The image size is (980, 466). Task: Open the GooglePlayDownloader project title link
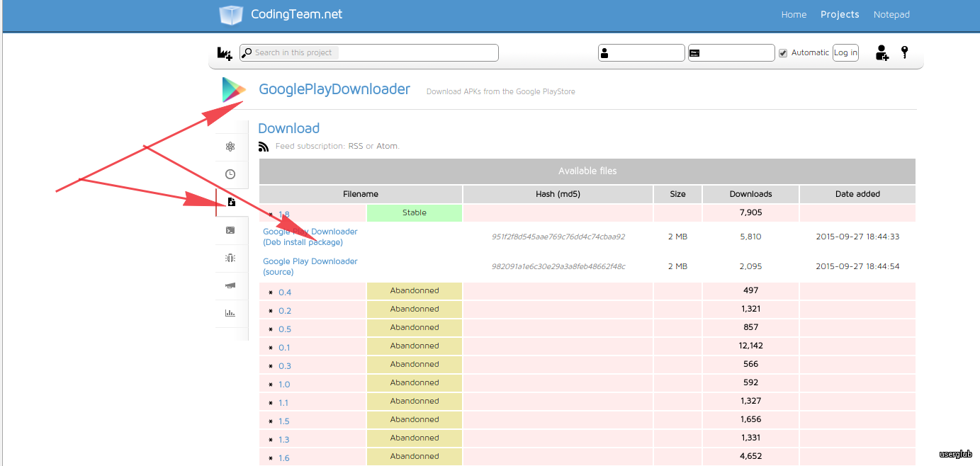coord(334,89)
